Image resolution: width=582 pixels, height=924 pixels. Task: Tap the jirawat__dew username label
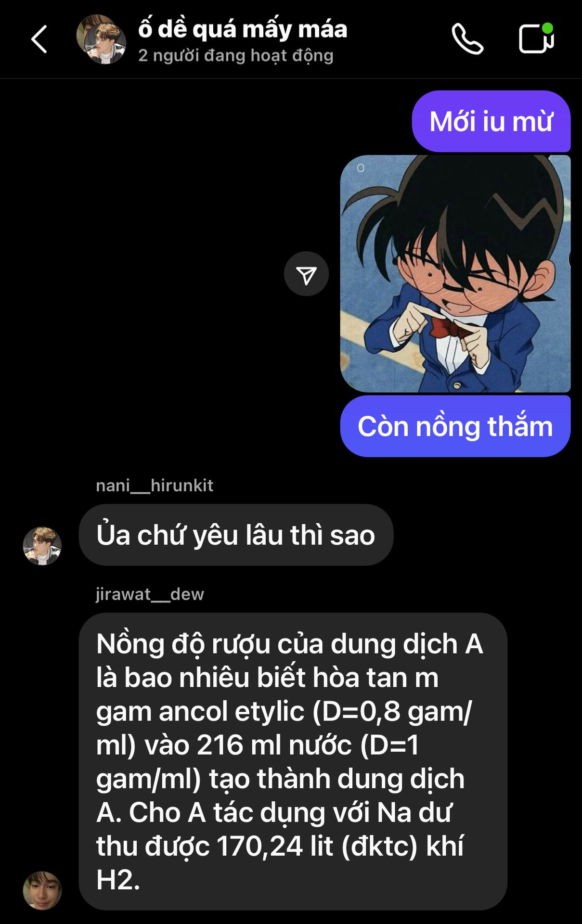point(150,594)
